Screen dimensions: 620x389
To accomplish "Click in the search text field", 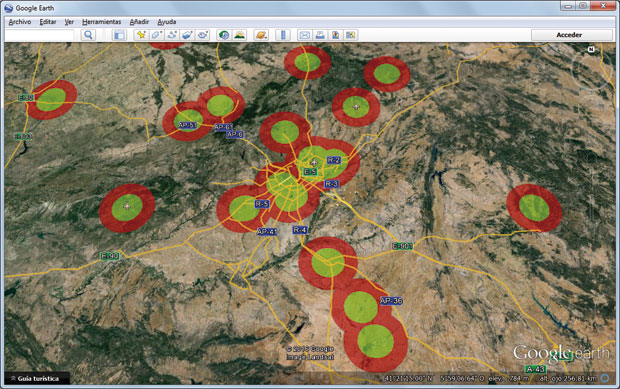I will 40,35.
